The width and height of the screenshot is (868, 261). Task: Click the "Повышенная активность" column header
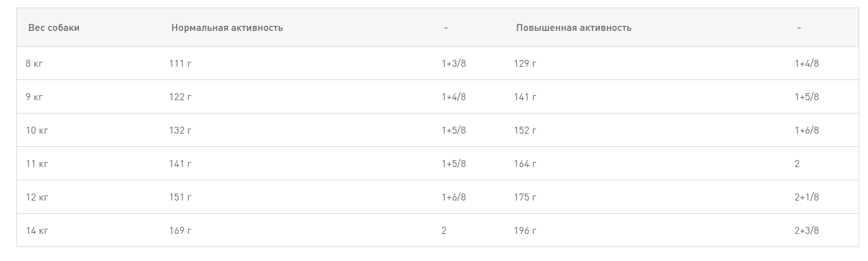[573, 28]
